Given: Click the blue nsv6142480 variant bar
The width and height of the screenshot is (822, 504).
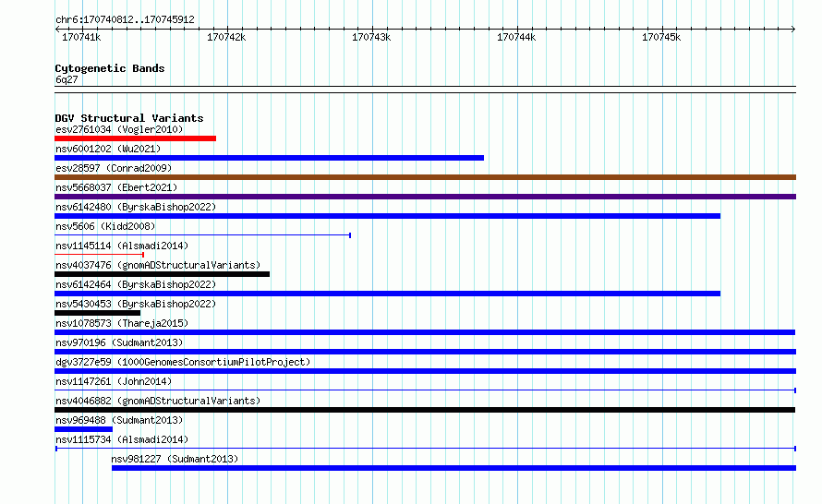Looking at the screenshot, I should click(x=387, y=216).
